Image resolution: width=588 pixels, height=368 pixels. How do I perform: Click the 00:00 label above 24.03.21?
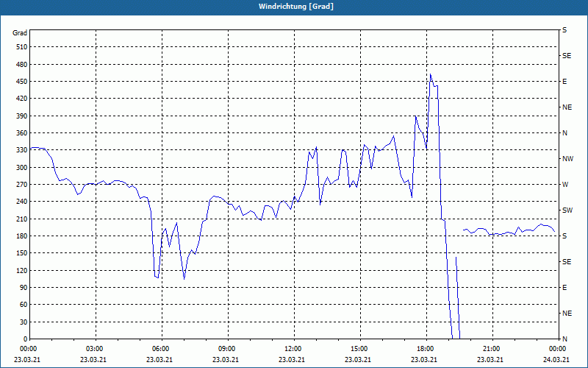point(557,349)
